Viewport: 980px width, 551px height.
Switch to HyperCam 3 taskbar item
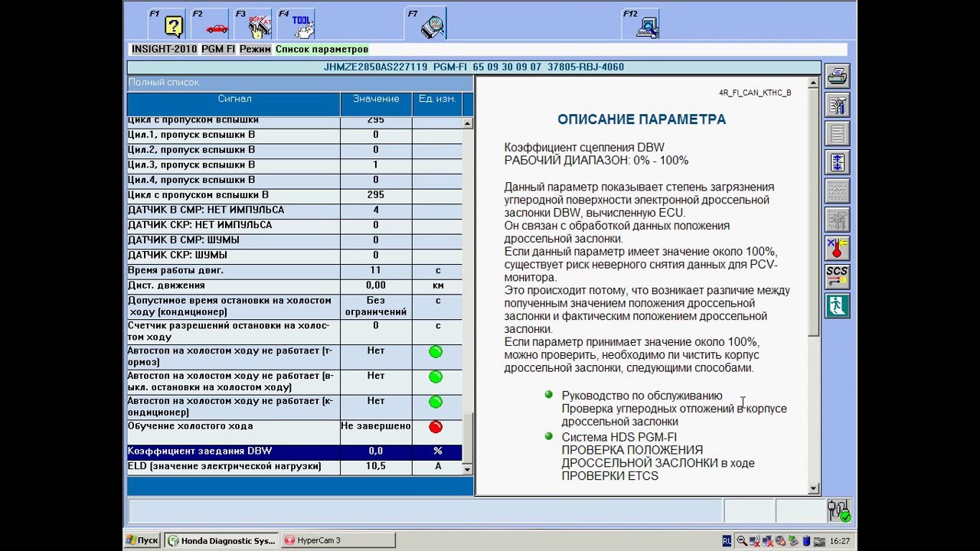click(338, 540)
